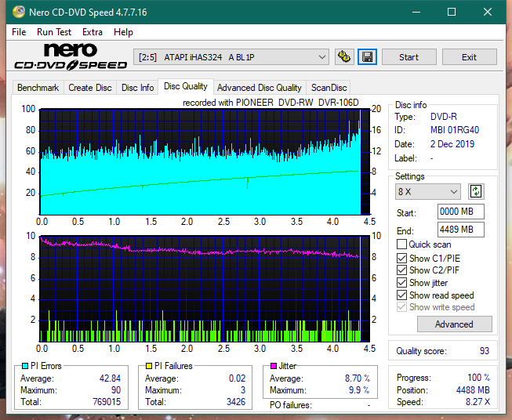Switch to the Disc Info tab
Screen dimensions: 512x420
(137, 88)
